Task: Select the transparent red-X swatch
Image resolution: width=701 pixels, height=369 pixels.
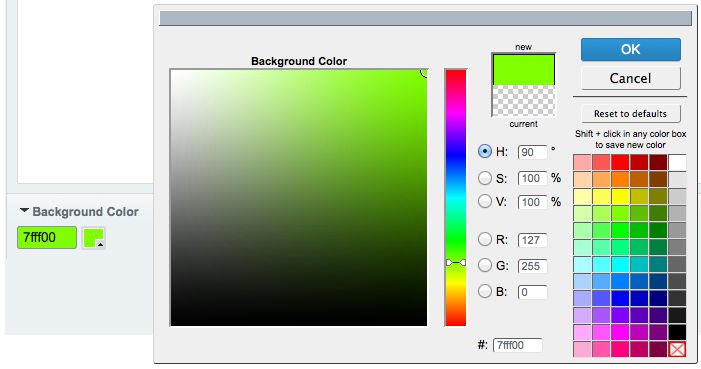Action: coord(677,349)
